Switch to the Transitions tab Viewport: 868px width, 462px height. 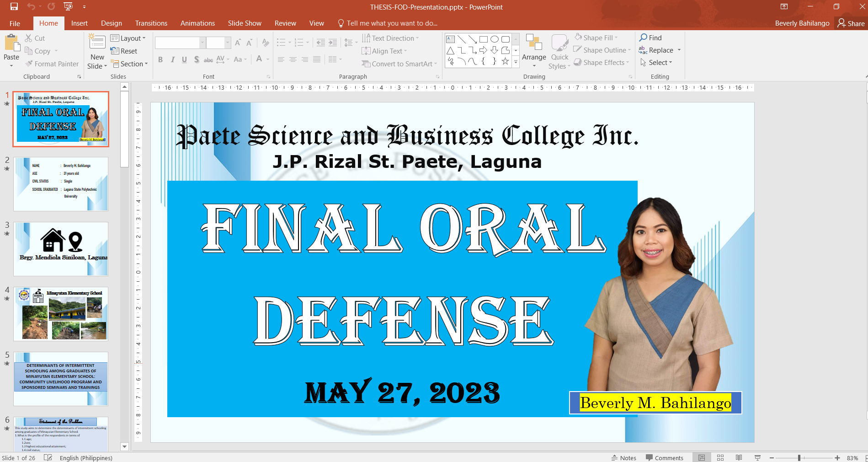tap(151, 23)
